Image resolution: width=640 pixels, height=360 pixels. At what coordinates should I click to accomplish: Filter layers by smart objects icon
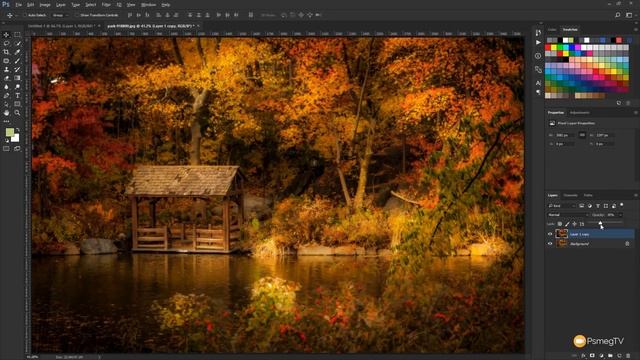coord(614,206)
